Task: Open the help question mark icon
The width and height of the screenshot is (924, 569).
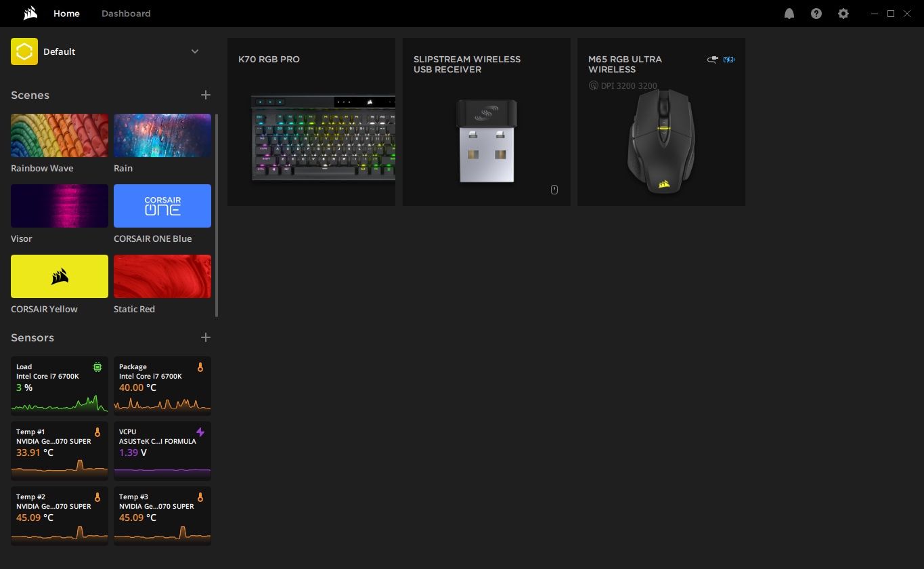Action: point(816,14)
